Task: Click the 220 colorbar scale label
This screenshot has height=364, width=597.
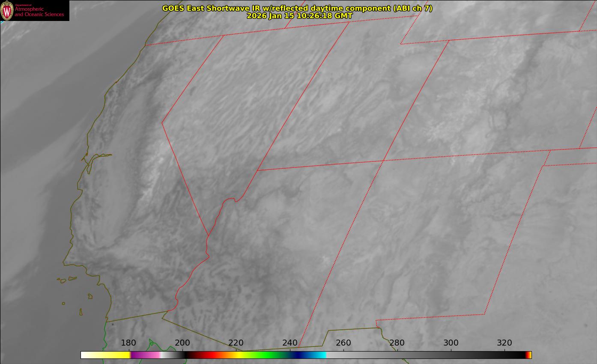Action: tap(236, 343)
